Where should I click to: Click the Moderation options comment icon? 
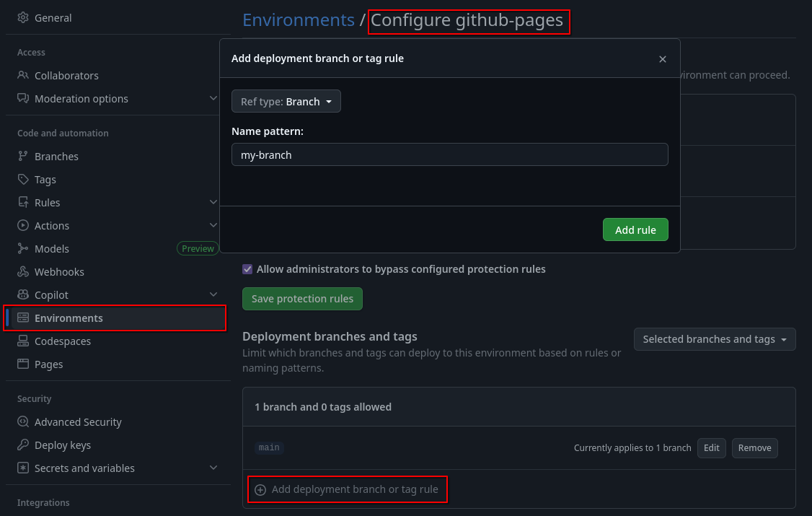tap(23, 98)
